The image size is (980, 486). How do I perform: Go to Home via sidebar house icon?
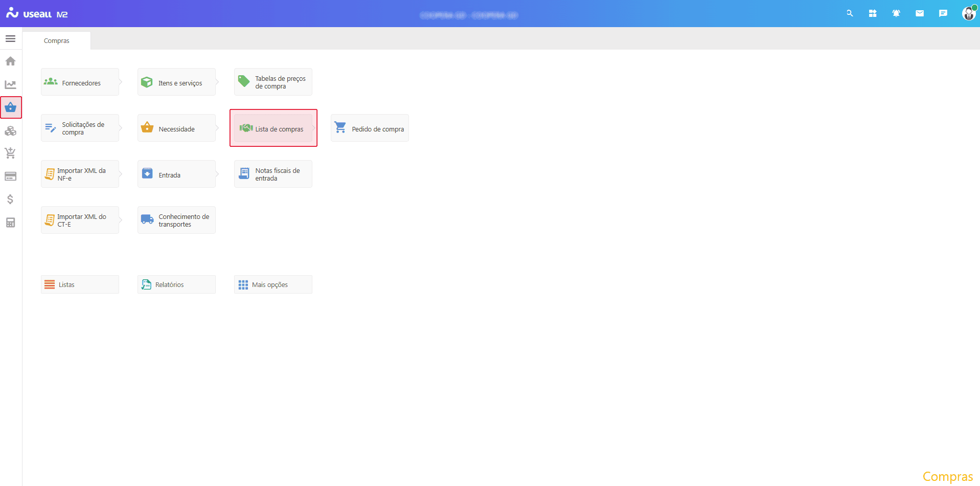(x=10, y=61)
